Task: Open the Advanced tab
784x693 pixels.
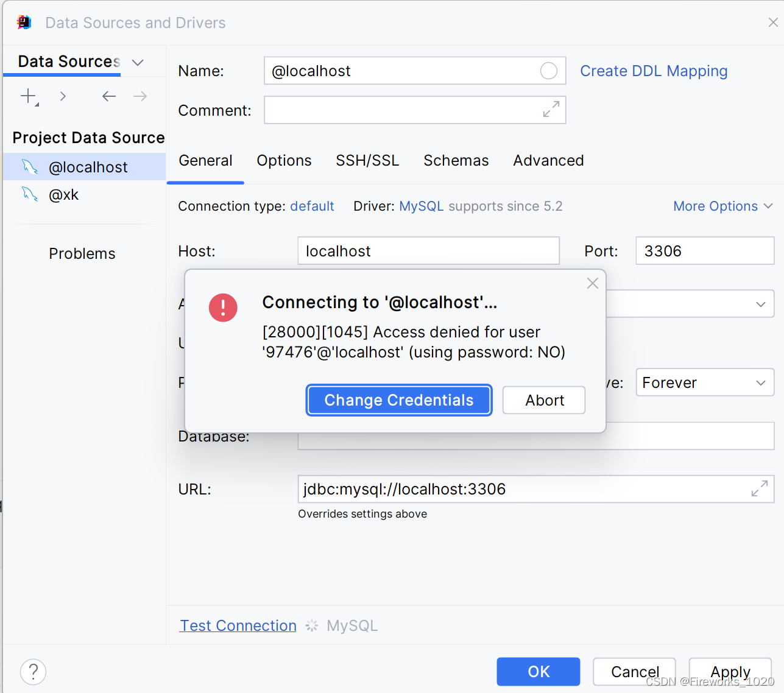Action: pos(548,160)
